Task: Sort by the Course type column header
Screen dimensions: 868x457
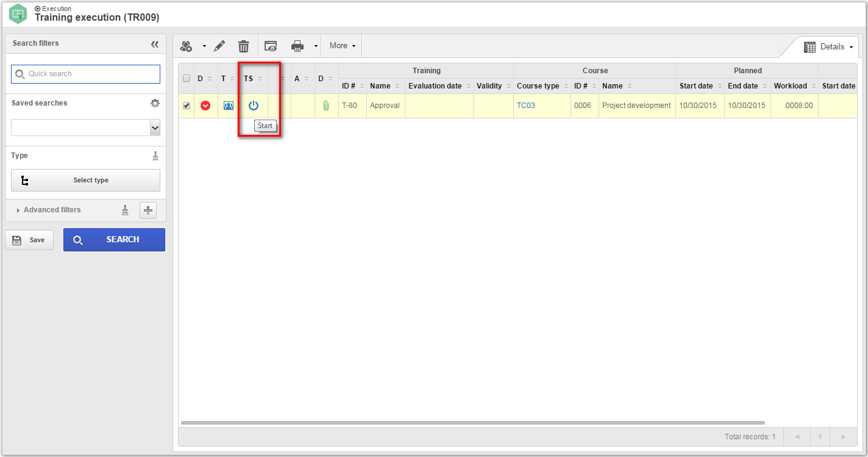Action: coord(542,86)
